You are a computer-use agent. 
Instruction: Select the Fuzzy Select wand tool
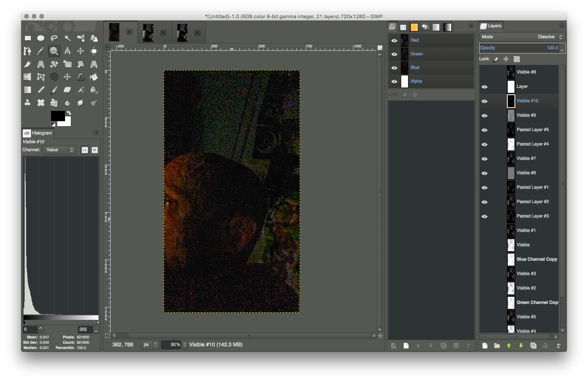(67, 38)
